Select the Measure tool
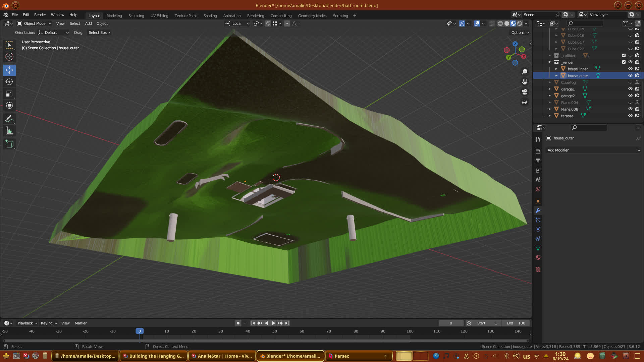644x362 pixels. point(9,131)
